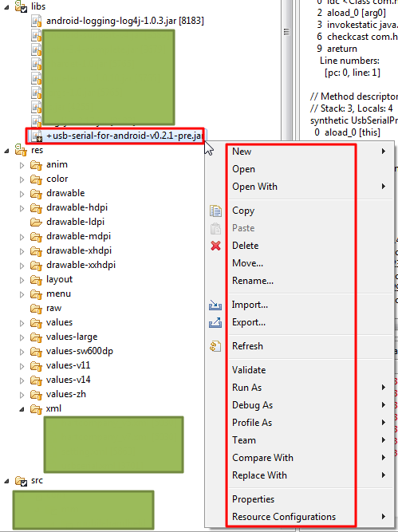
Task: Click the values-zh folder icon
Action: pos(36,395)
